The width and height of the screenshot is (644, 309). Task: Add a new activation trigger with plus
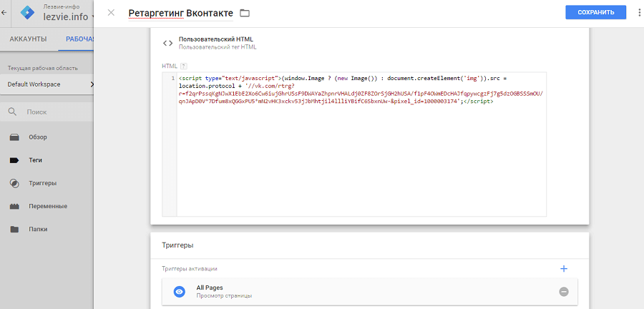(563, 268)
